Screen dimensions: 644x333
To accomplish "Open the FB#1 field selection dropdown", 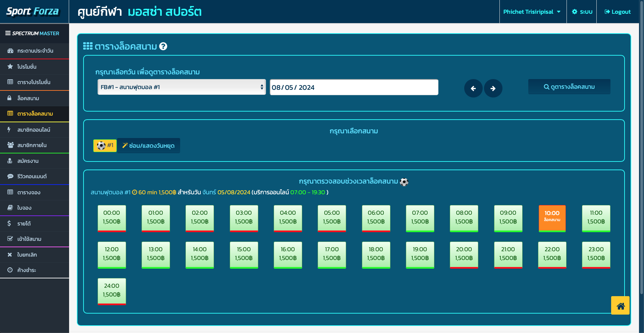I will pos(181,87).
